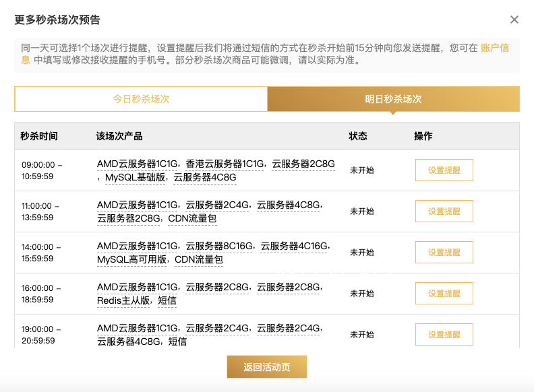Open 短信 in 19:00 row

(x=177, y=341)
